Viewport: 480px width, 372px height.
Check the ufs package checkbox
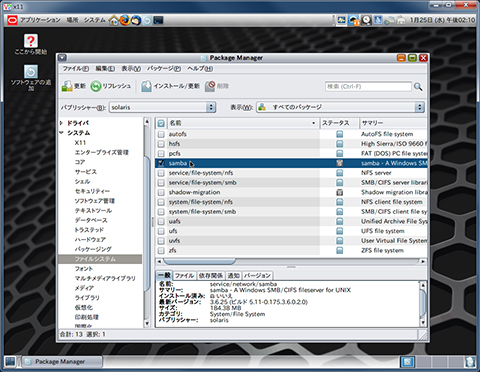(161, 231)
